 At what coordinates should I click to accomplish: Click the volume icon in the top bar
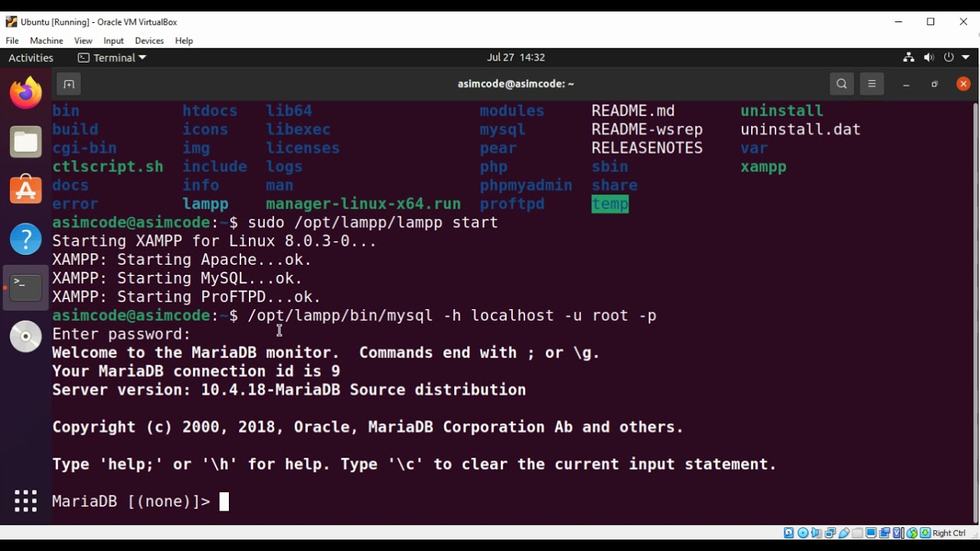[x=929, y=57]
